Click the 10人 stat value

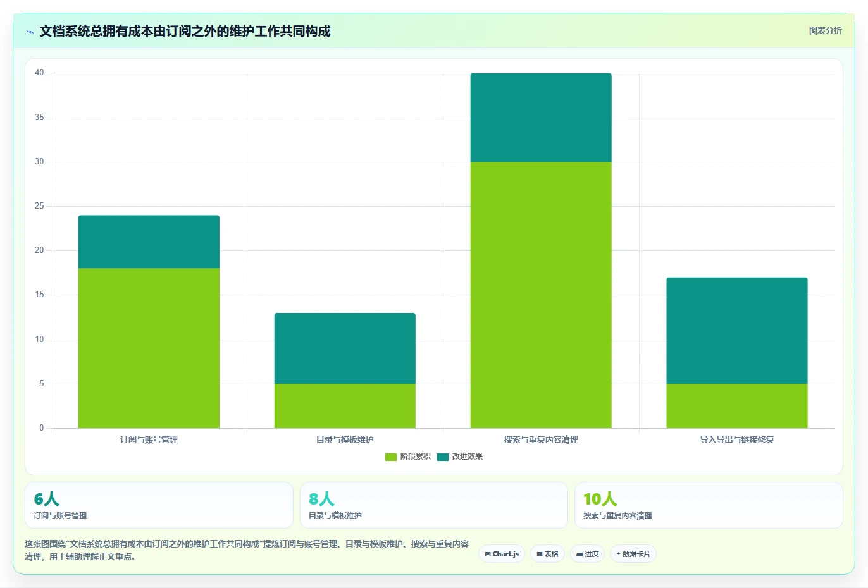point(600,499)
